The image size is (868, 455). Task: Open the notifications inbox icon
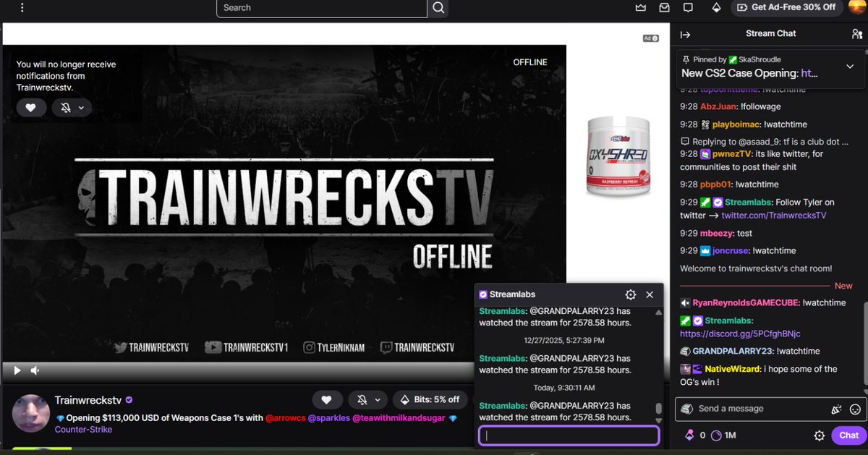point(664,7)
